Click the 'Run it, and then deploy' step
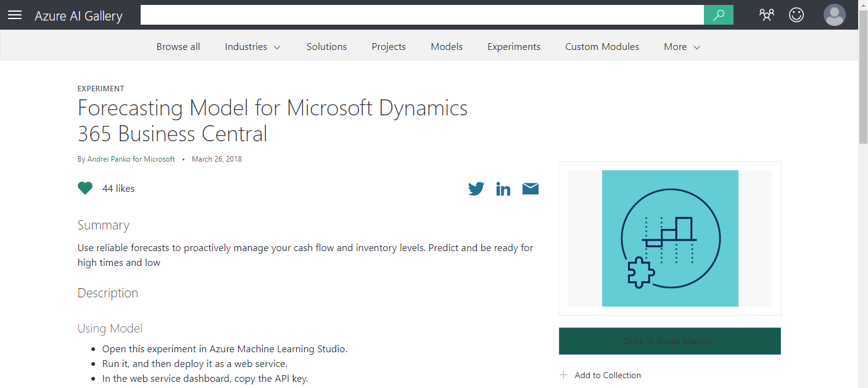The width and height of the screenshot is (868, 388). [x=195, y=364]
